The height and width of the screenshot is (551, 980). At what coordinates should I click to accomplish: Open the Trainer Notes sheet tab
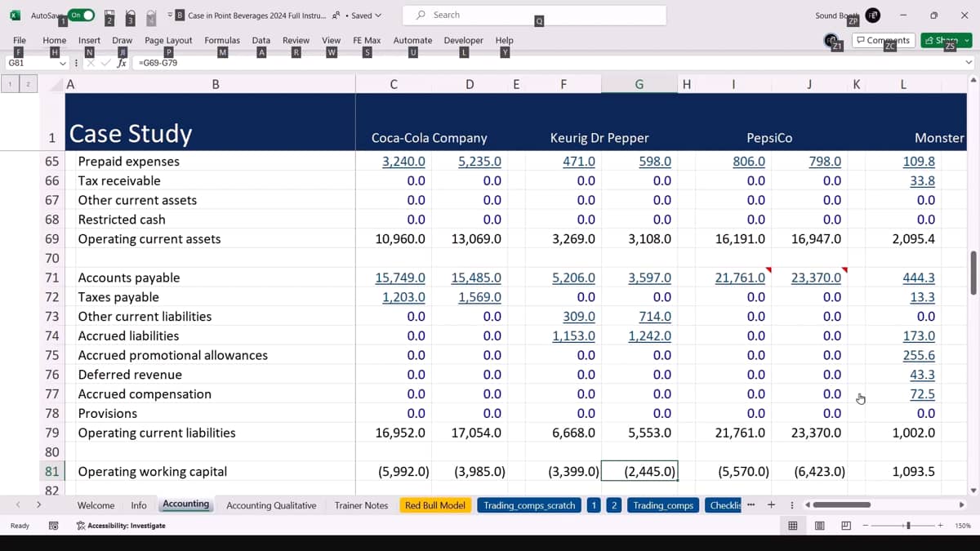(x=361, y=505)
